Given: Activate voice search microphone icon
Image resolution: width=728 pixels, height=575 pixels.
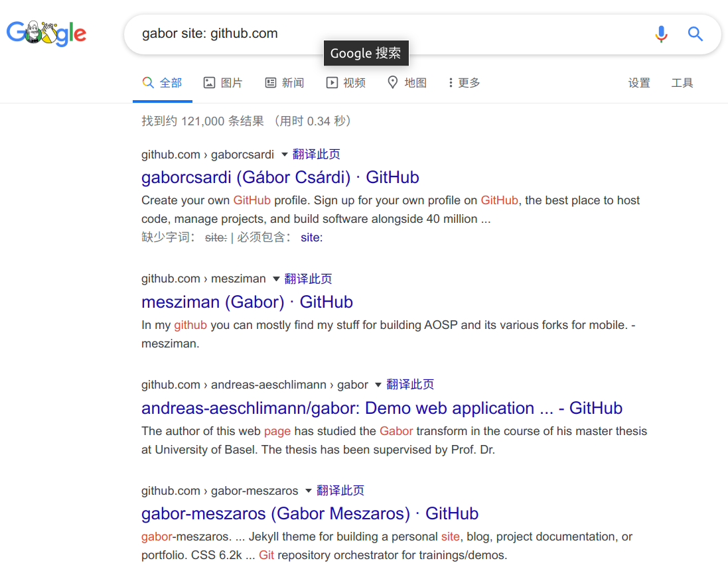Looking at the screenshot, I should tap(661, 34).
